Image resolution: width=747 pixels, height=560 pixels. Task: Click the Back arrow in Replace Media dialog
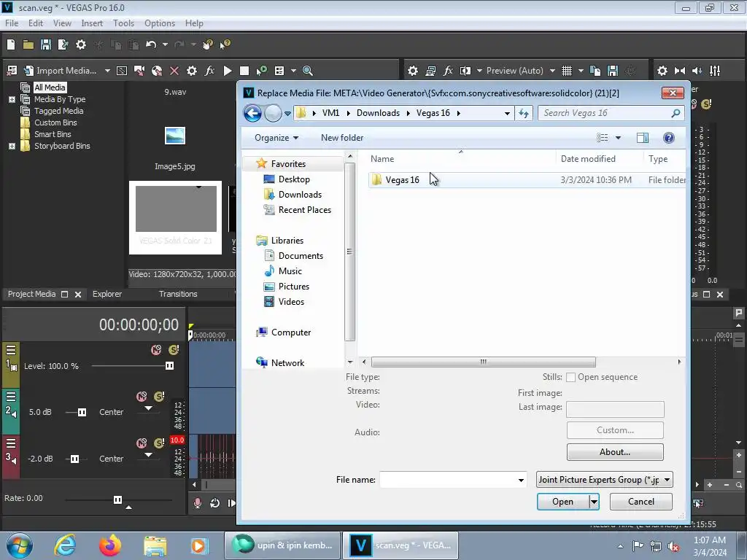pos(252,113)
